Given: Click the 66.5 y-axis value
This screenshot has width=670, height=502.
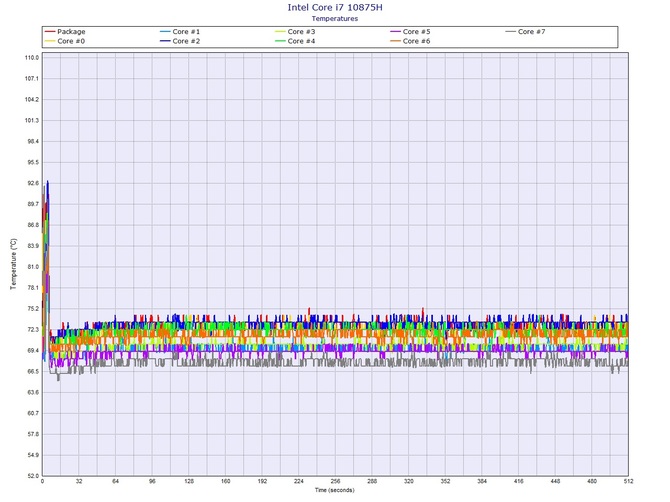Looking at the screenshot, I should 33,372.
